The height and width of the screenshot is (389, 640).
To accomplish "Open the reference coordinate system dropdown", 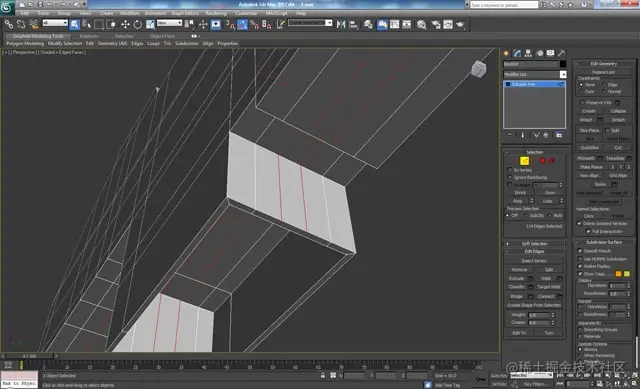I will tap(169, 23).
